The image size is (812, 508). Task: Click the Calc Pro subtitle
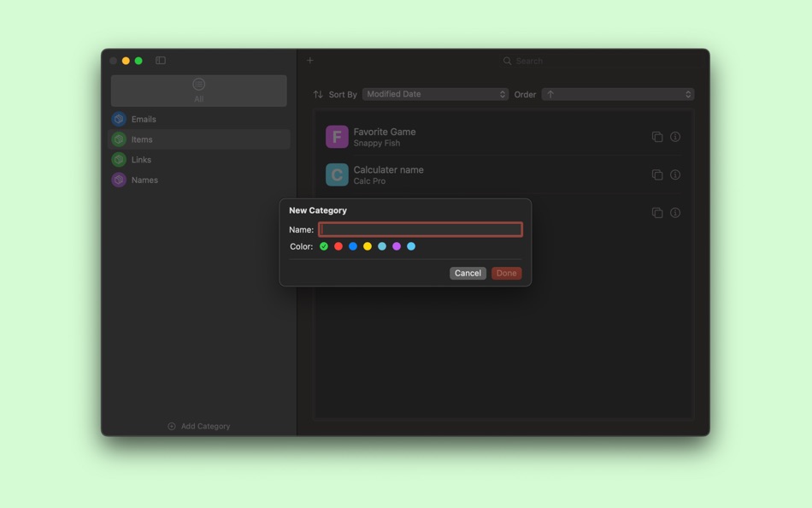(x=369, y=181)
